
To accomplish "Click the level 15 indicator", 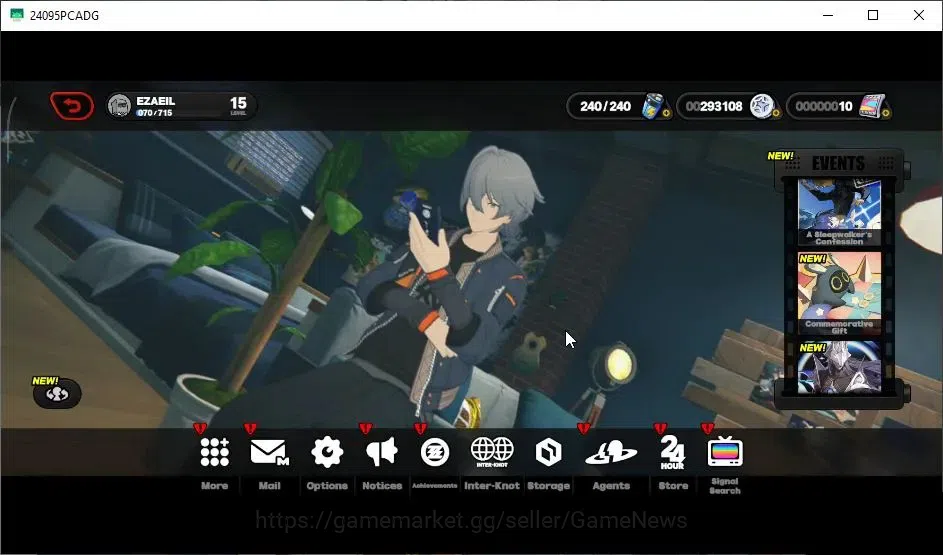I will coord(238,105).
